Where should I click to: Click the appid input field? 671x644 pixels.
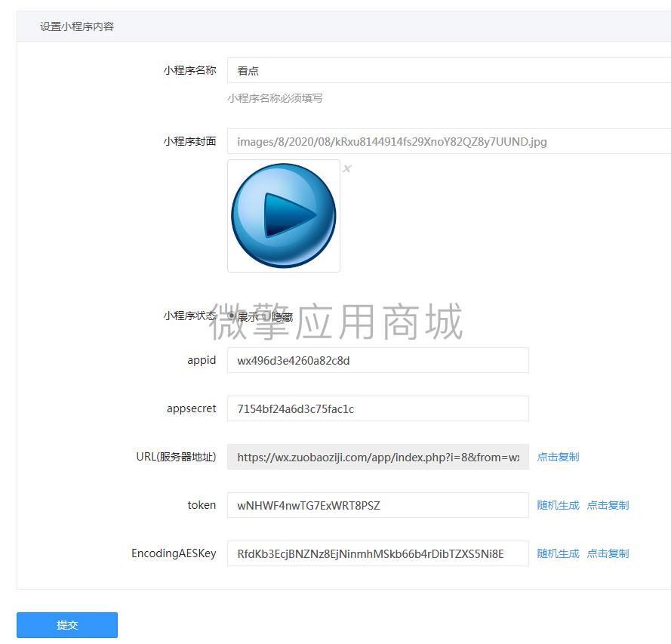pyautogui.click(x=377, y=360)
